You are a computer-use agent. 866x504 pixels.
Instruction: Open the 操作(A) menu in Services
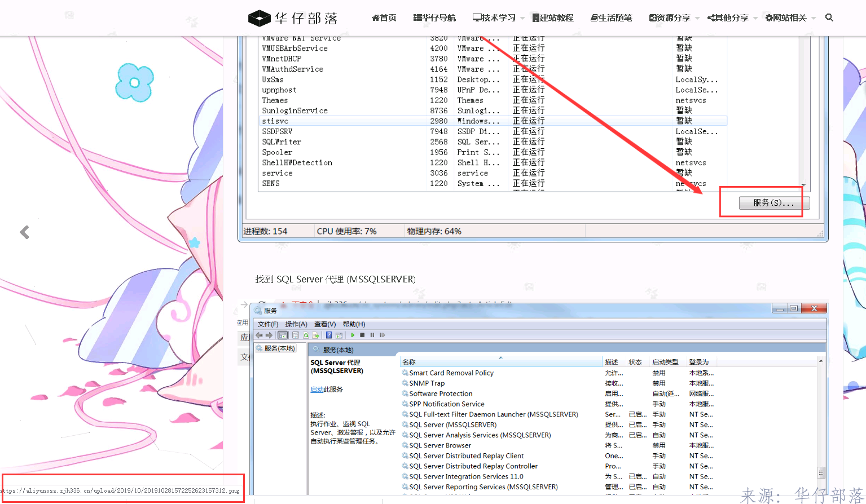click(x=296, y=324)
